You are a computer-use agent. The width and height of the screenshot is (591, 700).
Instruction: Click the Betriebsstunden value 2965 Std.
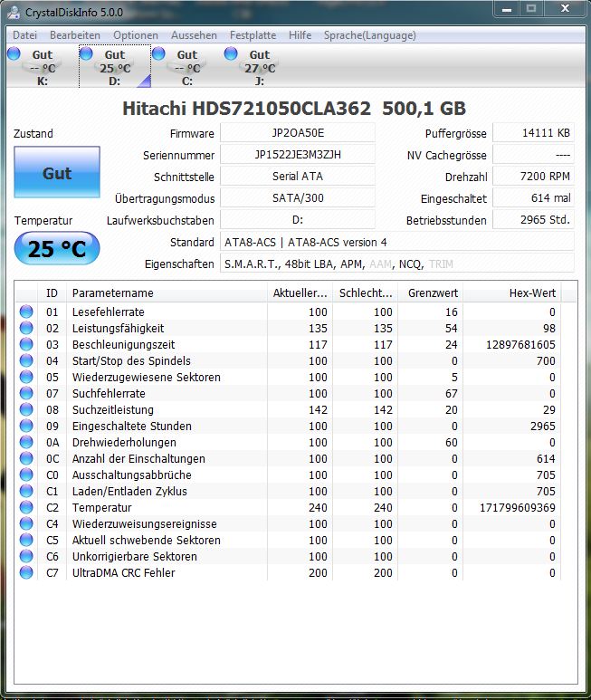(533, 220)
